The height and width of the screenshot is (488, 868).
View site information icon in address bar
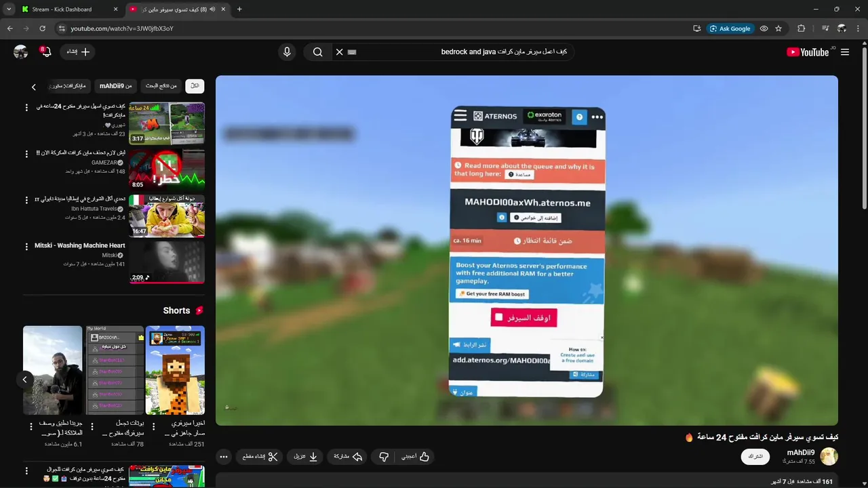[61, 28]
